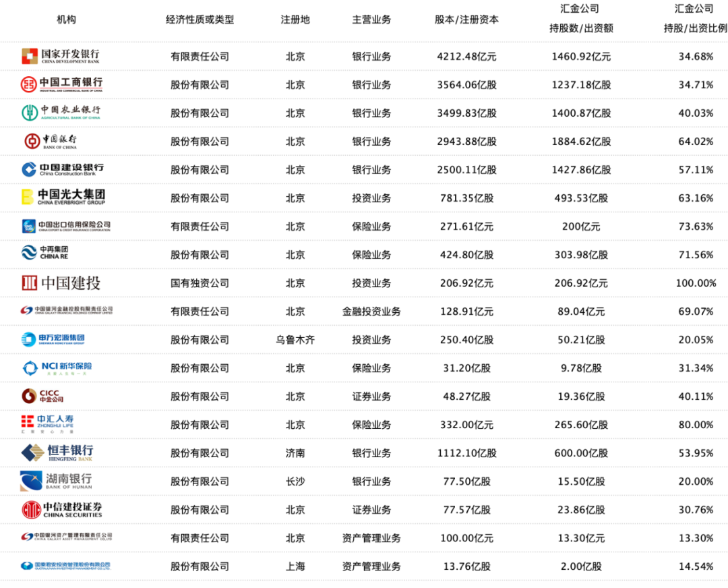
Task: Click the 国泰君安投资管理 logo
Action: pos(65,566)
